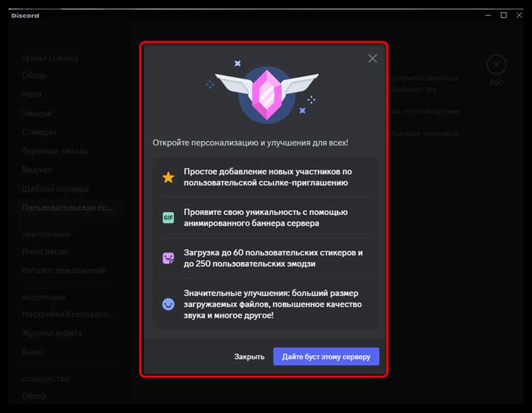Select Пользовательская сс... sidebar item
The image size is (532, 413).
click(67, 207)
